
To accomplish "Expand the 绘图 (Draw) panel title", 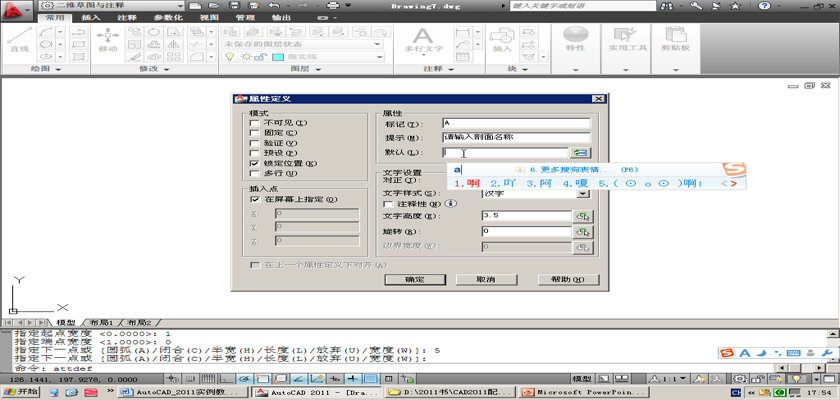I will click(x=44, y=69).
